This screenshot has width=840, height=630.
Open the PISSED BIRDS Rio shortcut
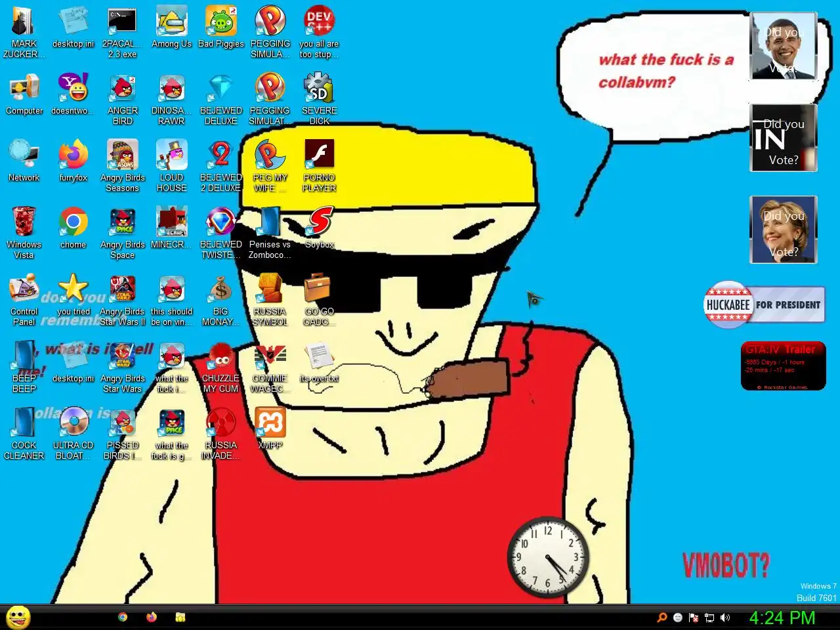[123, 434]
